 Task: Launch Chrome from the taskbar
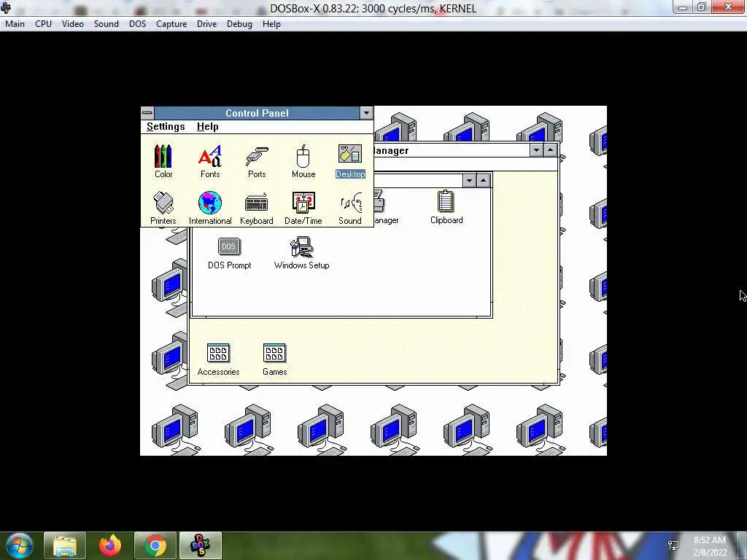pyautogui.click(x=155, y=545)
